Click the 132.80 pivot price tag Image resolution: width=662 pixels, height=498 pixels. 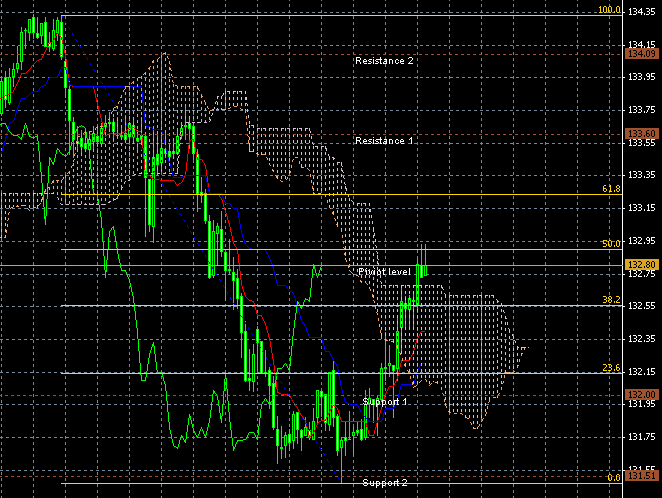point(642,265)
